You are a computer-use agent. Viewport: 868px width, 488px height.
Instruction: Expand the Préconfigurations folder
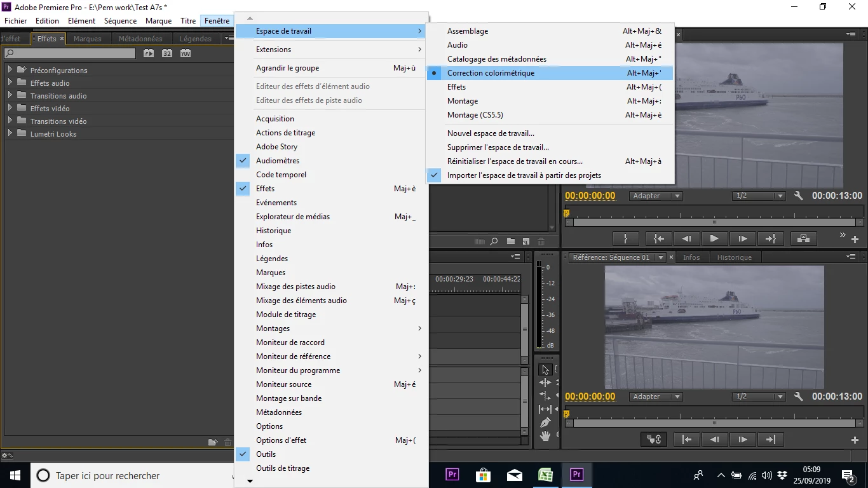10,70
